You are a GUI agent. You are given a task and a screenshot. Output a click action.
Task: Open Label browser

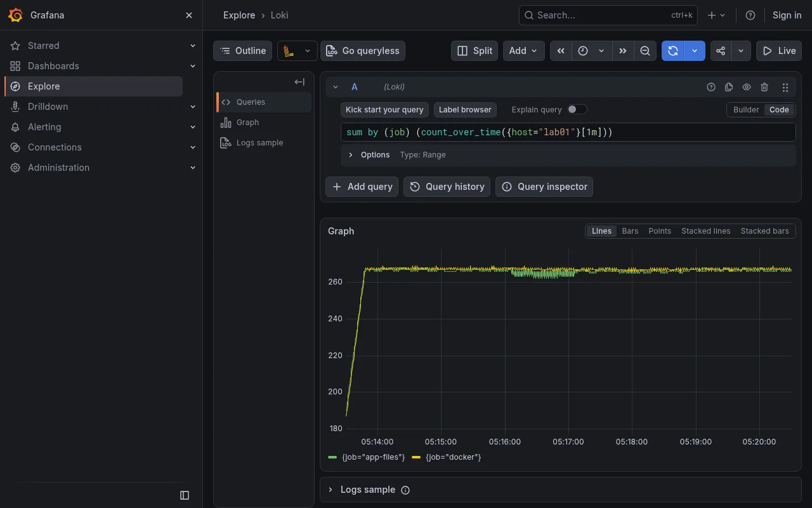point(465,110)
